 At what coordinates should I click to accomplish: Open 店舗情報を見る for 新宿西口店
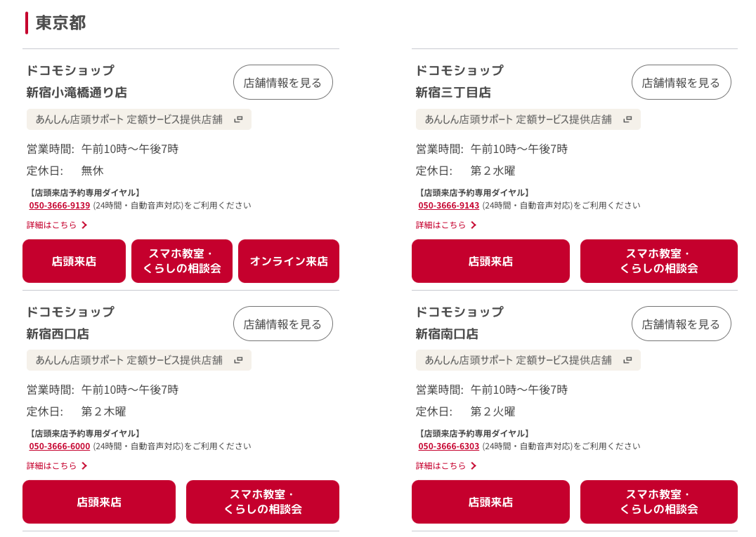(x=282, y=324)
